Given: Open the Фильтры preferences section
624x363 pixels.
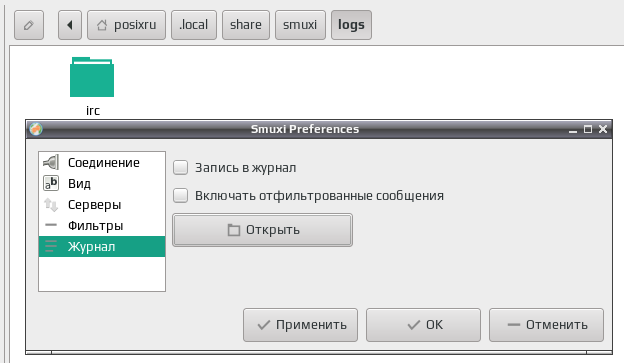Looking at the screenshot, I should [102, 226].
